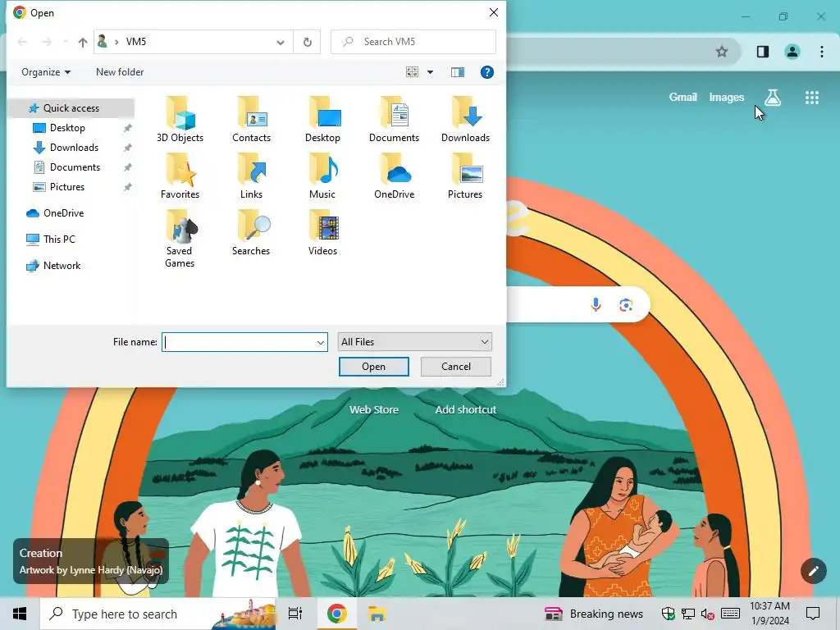
Task: Open the Saved Games folder
Action: (x=180, y=239)
